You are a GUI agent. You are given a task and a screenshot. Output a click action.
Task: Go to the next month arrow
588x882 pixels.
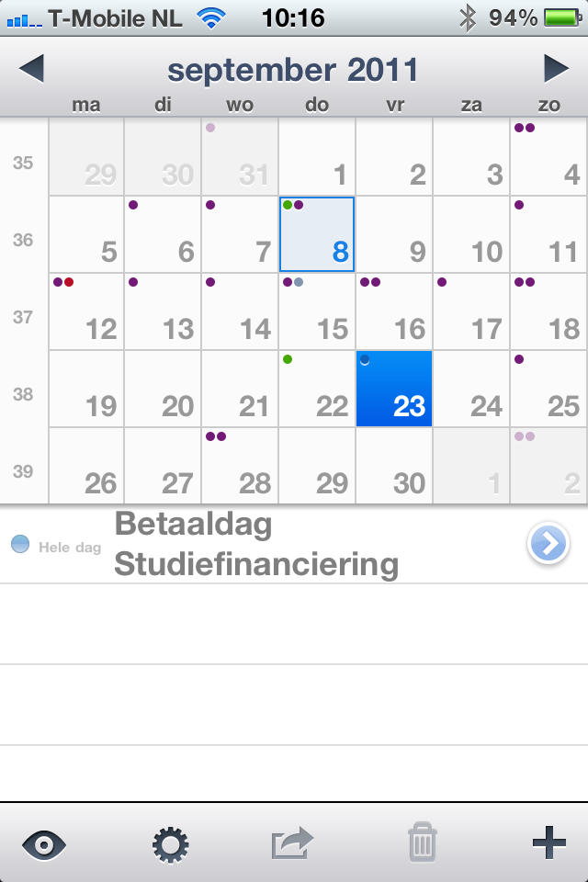click(556, 69)
